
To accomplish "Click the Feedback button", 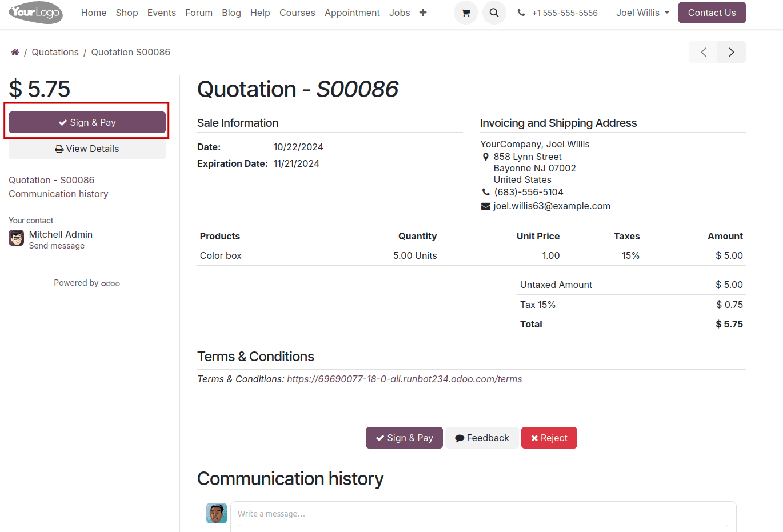I will tap(482, 438).
